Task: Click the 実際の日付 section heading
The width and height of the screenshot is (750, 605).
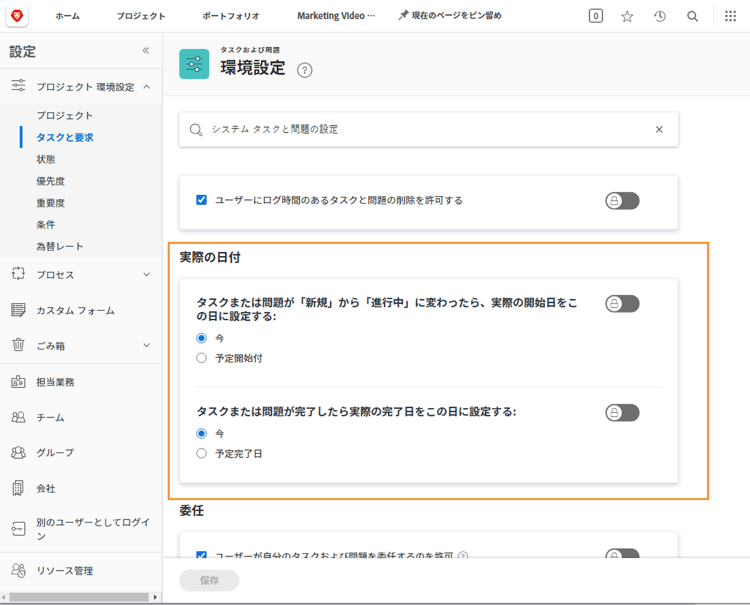Action: (x=210, y=257)
